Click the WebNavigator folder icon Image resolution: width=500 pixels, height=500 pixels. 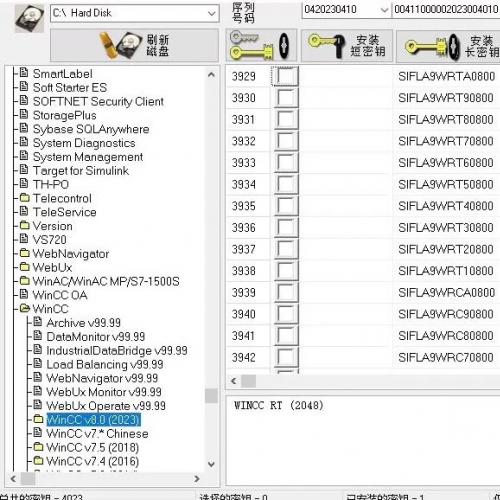(x=24, y=253)
